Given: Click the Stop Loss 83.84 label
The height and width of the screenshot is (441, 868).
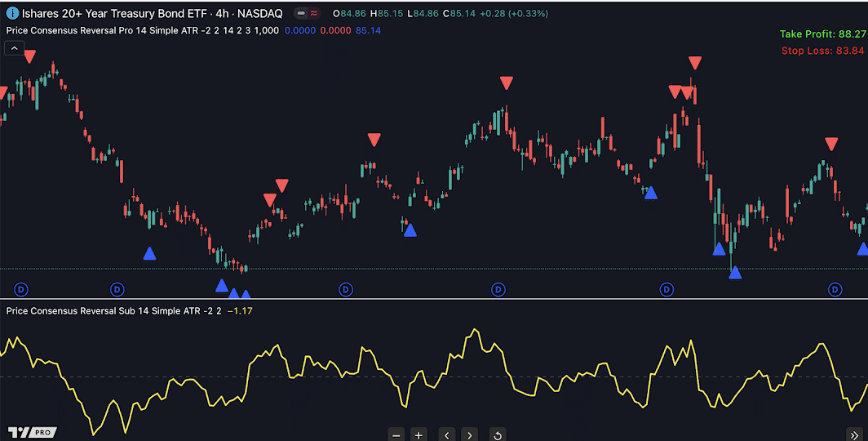Looking at the screenshot, I should (822, 51).
